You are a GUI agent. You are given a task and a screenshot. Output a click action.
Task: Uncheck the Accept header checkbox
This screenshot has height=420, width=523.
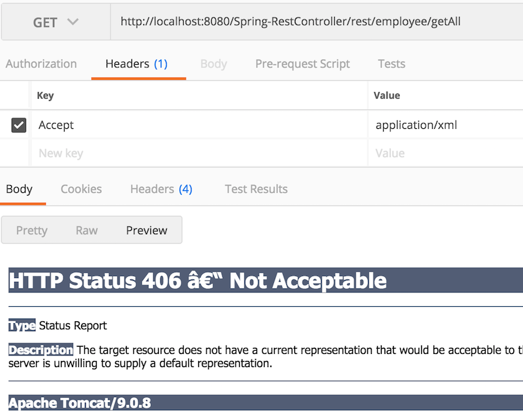pos(19,125)
